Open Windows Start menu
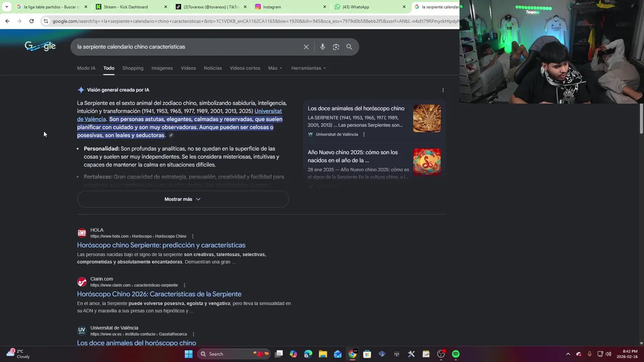Viewport: 644px width, 362px height. (x=189, y=354)
